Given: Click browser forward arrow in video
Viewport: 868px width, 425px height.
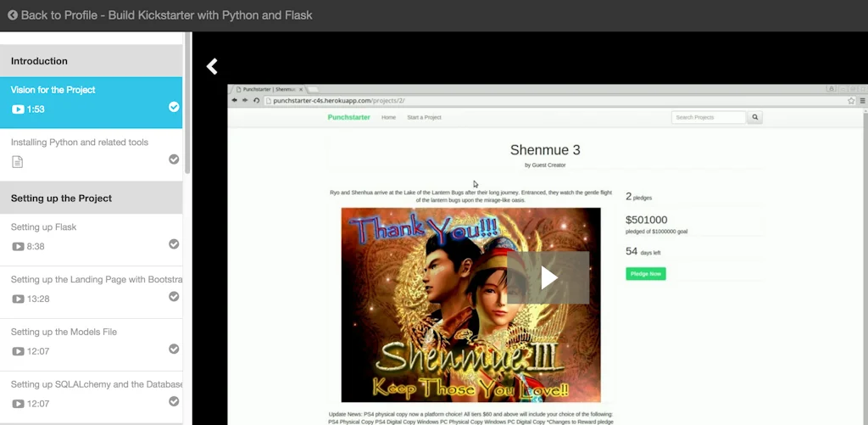Looking at the screenshot, I should tap(245, 100).
